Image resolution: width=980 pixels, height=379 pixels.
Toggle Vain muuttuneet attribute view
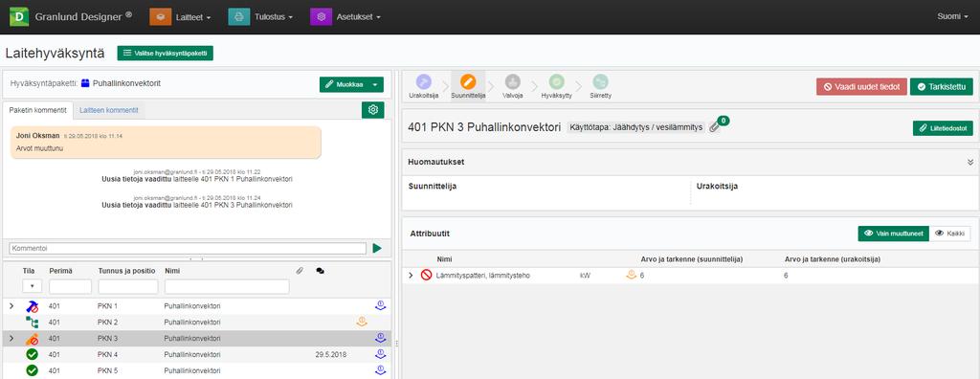click(893, 234)
